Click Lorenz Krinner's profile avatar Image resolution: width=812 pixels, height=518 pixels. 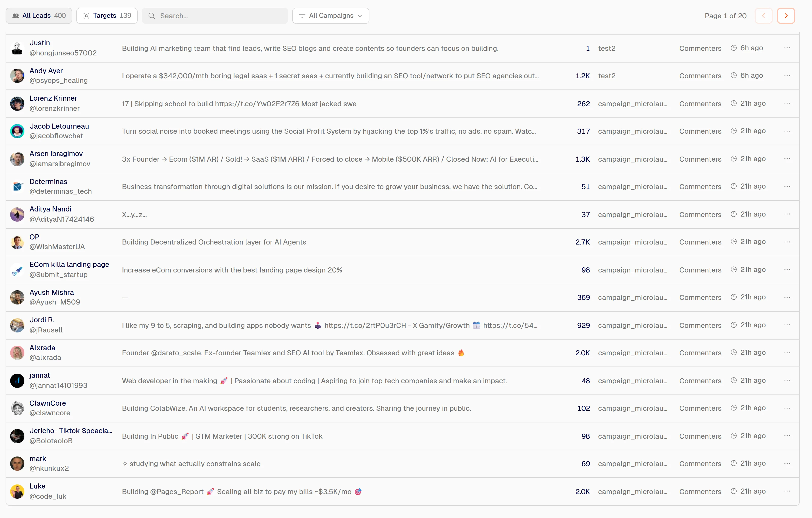17,103
